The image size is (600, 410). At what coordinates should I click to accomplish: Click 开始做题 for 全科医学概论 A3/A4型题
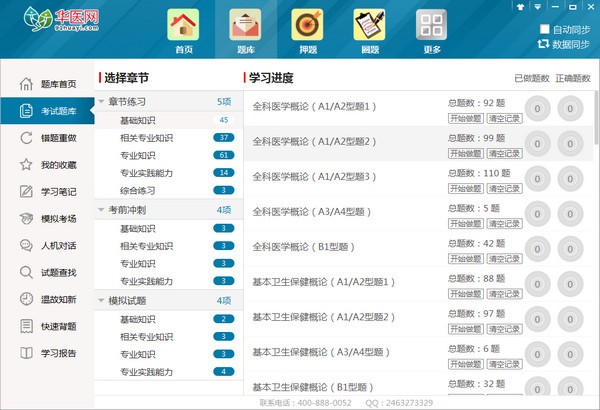466,224
